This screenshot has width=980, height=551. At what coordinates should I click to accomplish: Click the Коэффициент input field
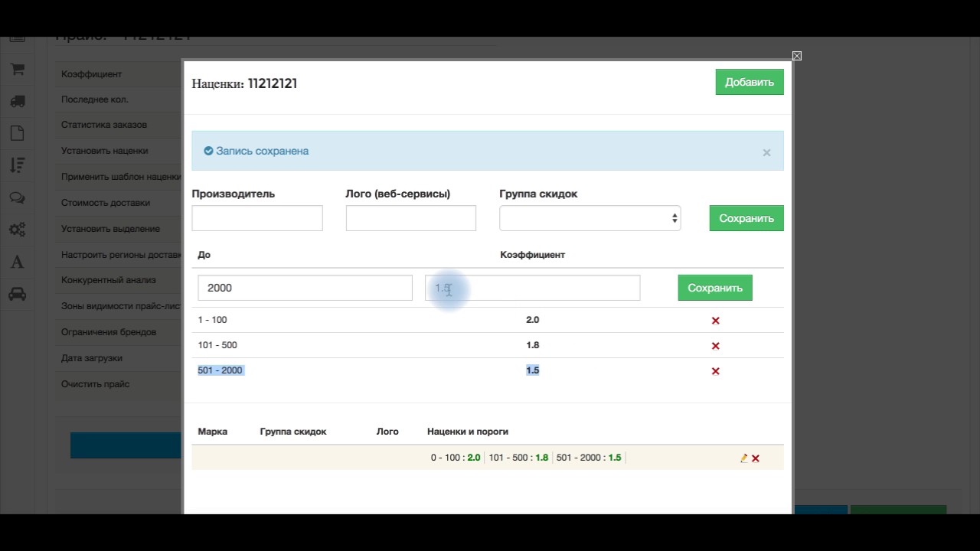[x=532, y=288]
